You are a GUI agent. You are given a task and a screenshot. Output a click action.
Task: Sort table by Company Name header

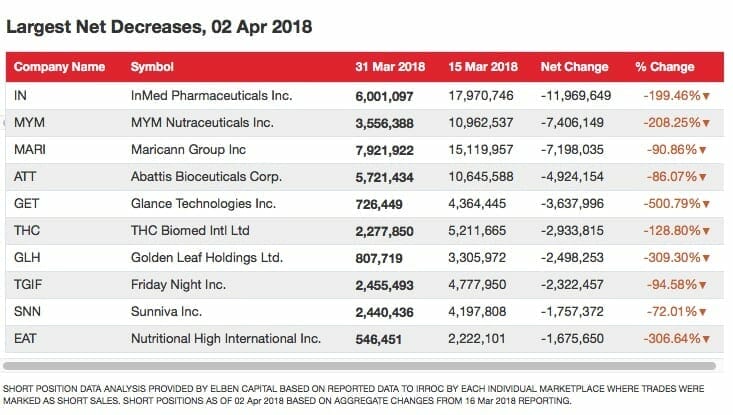coord(59,67)
